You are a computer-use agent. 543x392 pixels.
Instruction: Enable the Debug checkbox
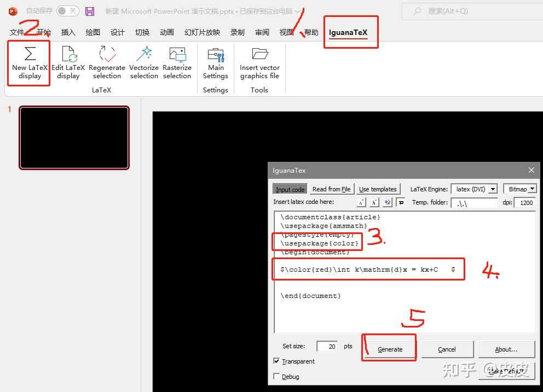276,377
